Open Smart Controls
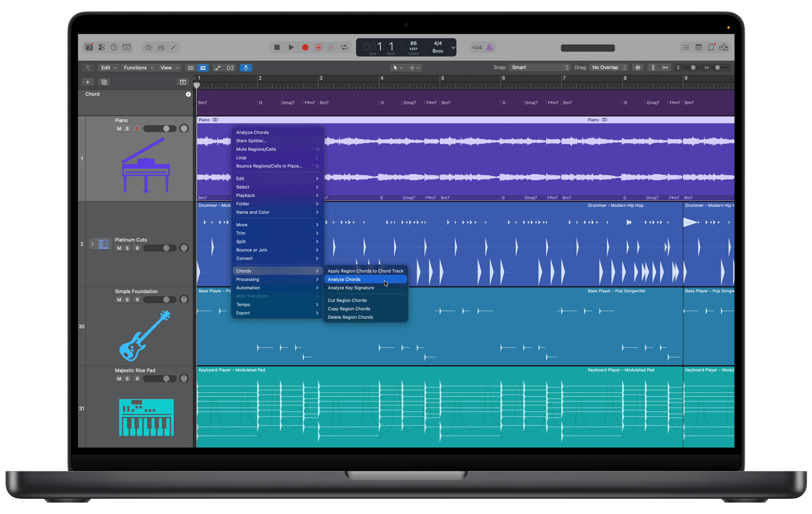Image resolution: width=812 pixels, height=514 pixels. pos(148,47)
